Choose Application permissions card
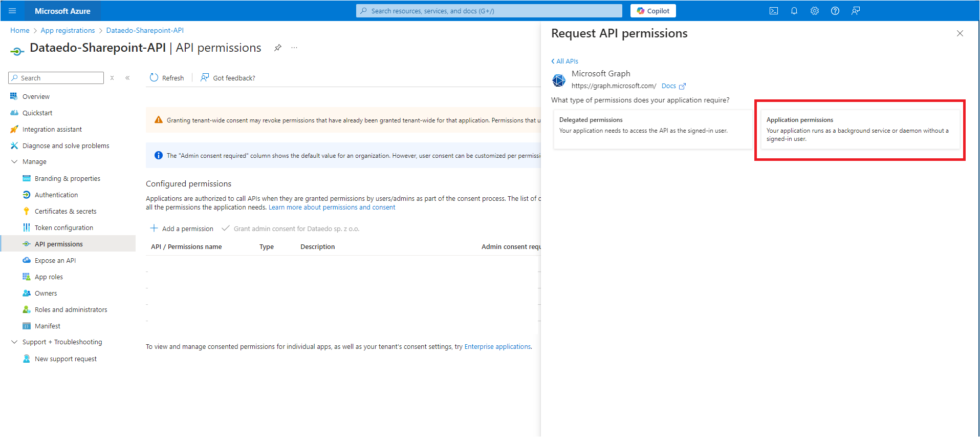The width and height of the screenshot is (980, 437). [860, 130]
